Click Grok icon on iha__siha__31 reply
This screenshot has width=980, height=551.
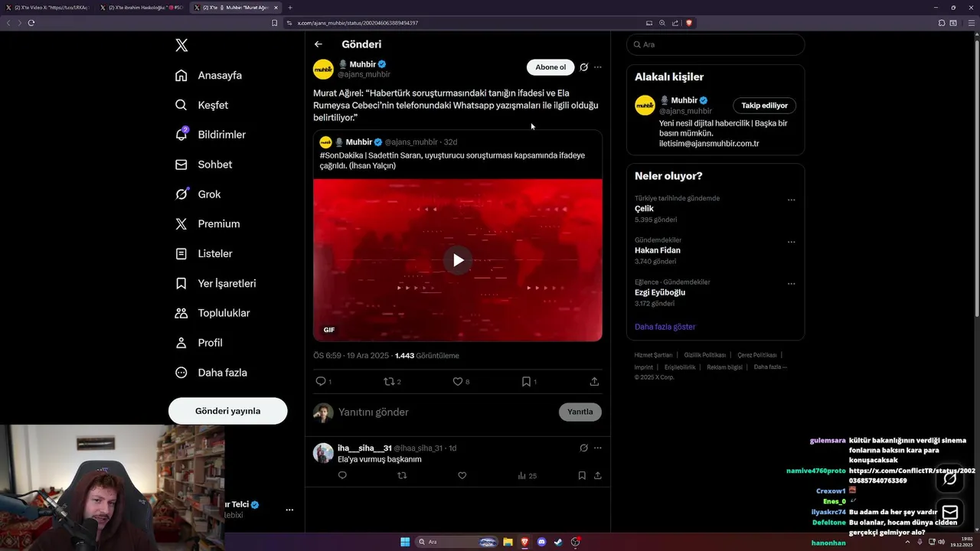click(583, 448)
